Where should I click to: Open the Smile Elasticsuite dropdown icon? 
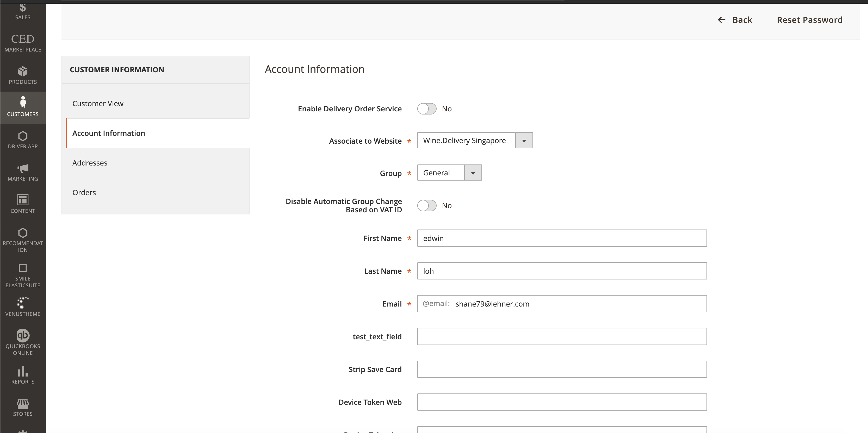[23, 268]
